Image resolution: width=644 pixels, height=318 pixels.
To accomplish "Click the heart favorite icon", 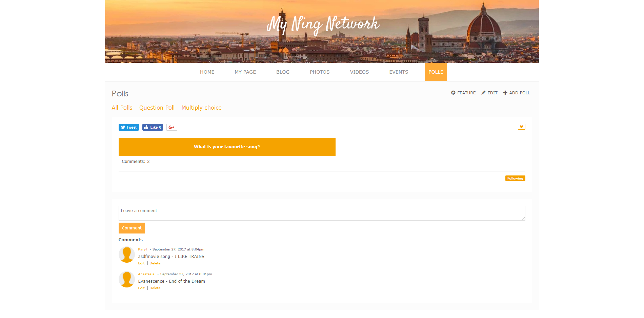I will coord(521,127).
